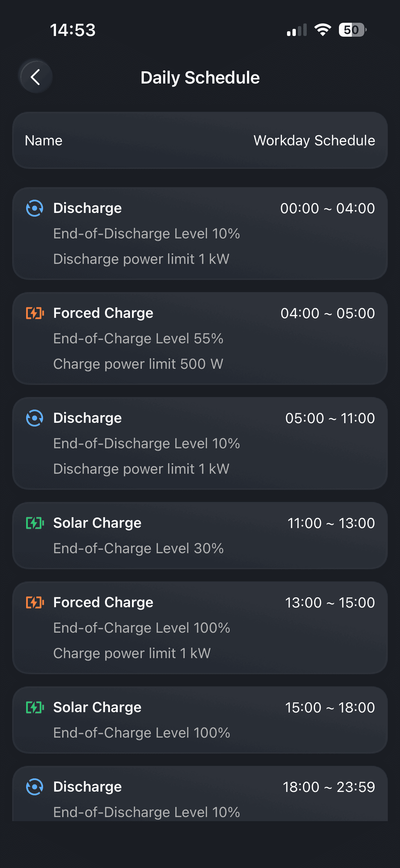
Task: Select Charge power limit 500 W
Action: tap(138, 364)
